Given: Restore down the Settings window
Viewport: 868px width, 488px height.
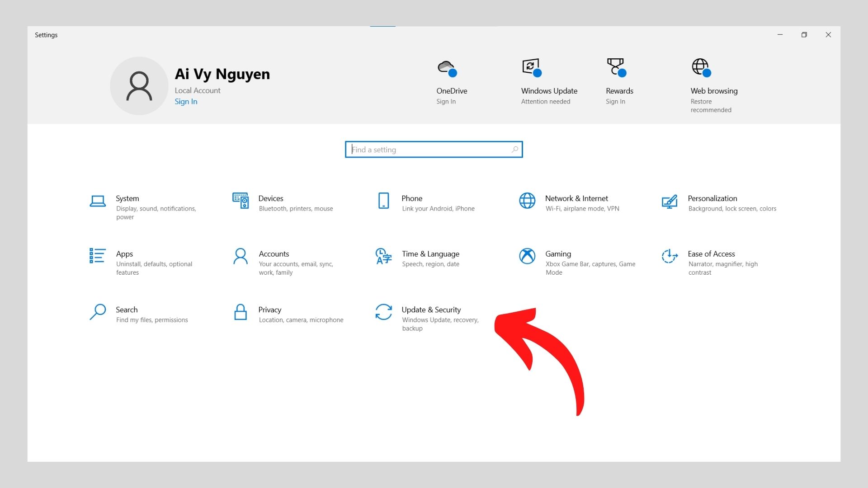Looking at the screenshot, I should [x=804, y=35].
